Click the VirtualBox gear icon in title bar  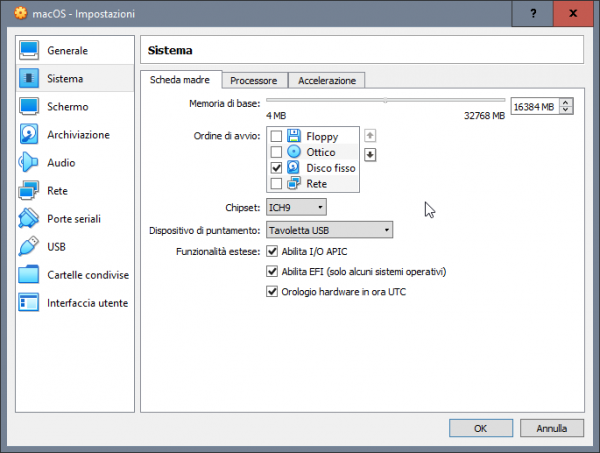pos(21,13)
